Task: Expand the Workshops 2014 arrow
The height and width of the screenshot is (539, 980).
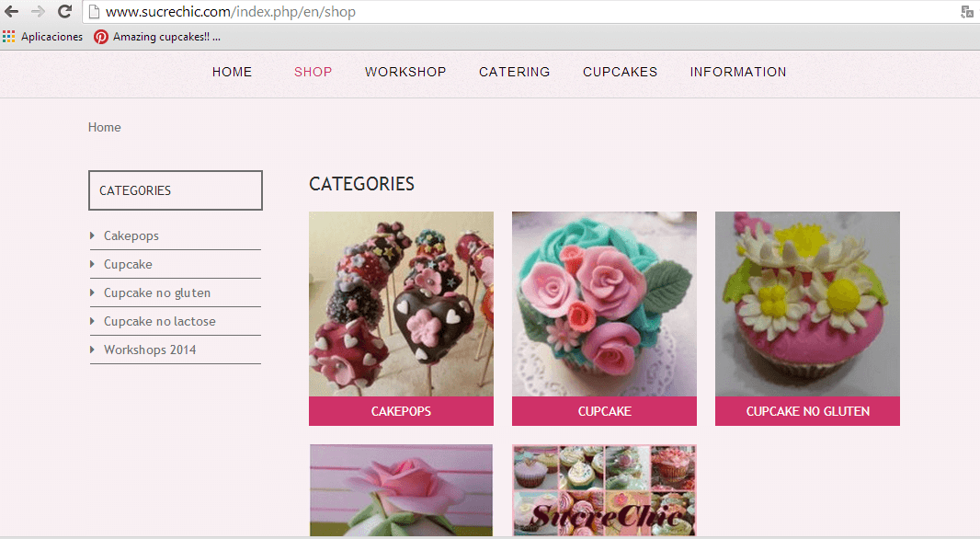Action: (x=93, y=350)
